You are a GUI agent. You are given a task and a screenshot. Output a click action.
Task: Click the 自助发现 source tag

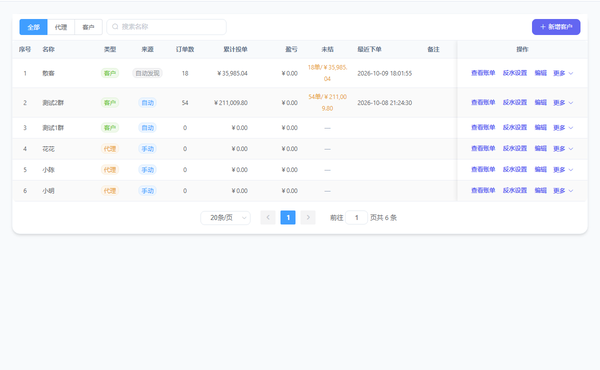(x=147, y=73)
